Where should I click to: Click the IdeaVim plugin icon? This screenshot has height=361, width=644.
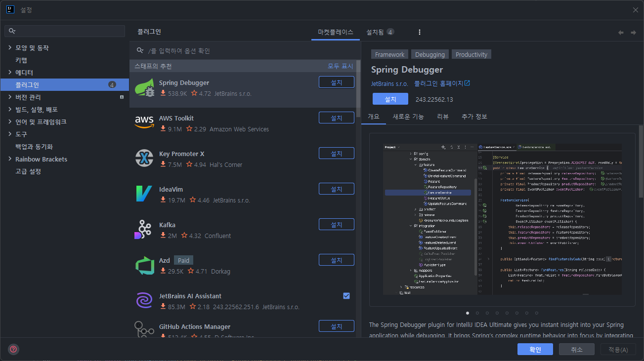tap(144, 194)
